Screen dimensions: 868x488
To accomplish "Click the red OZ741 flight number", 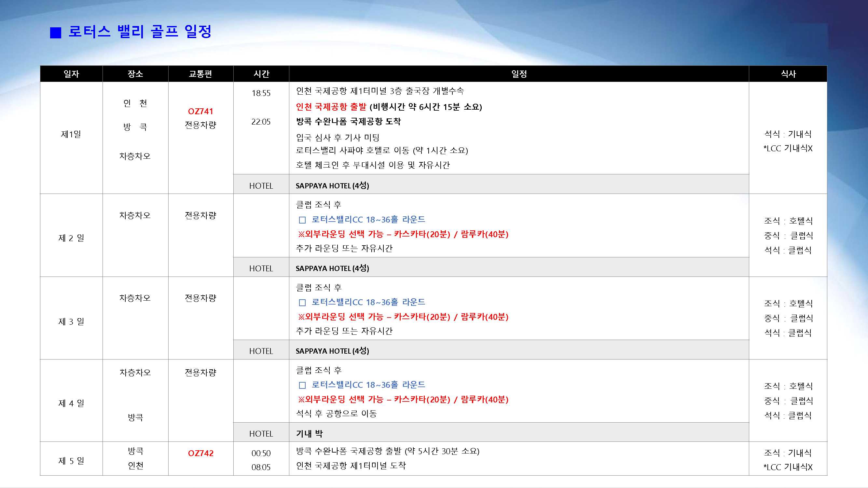I will (x=200, y=111).
